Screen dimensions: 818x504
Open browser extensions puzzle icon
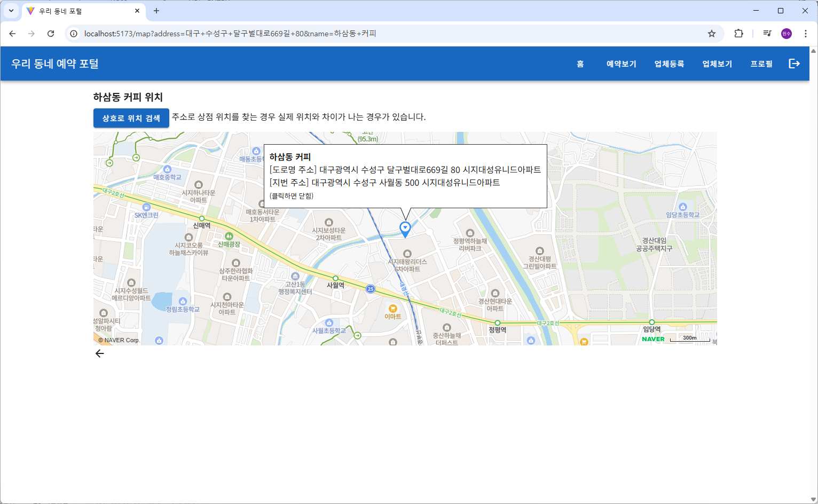[x=739, y=34]
